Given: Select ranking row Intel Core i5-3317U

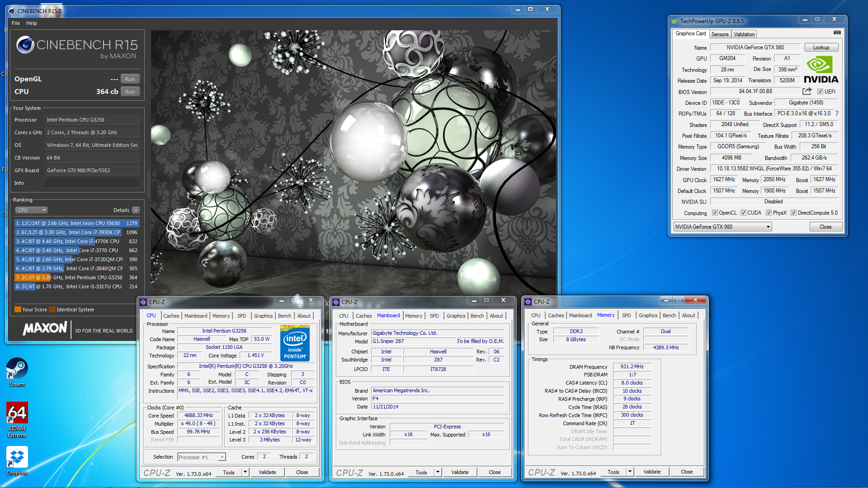Looking at the screenshot, I should click(x=77, y=286).
